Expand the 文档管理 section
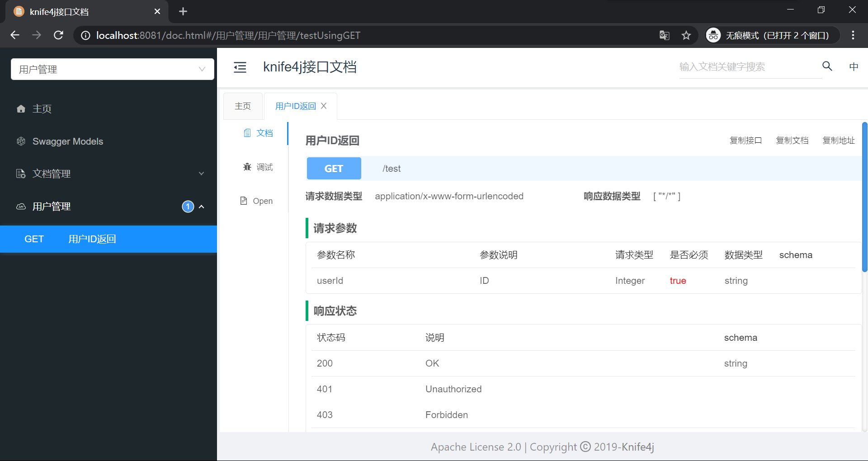The height and width of the screenshot is (461, 868). [x=202, y=174]
